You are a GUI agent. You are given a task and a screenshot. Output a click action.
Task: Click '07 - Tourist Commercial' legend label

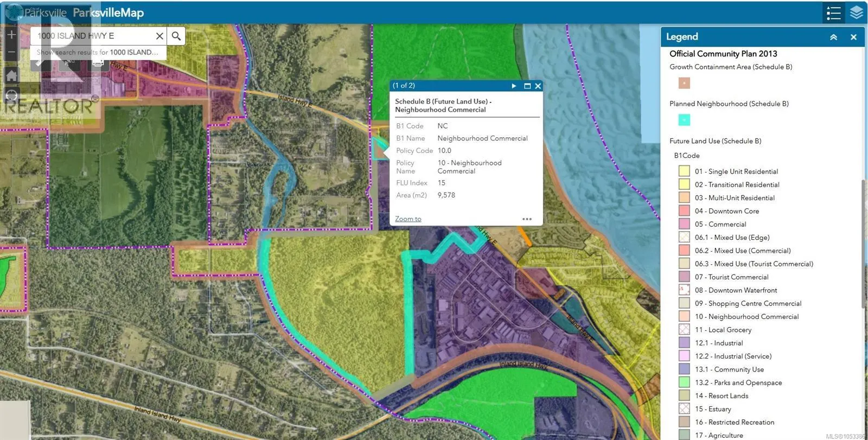(x=731, y=277)
